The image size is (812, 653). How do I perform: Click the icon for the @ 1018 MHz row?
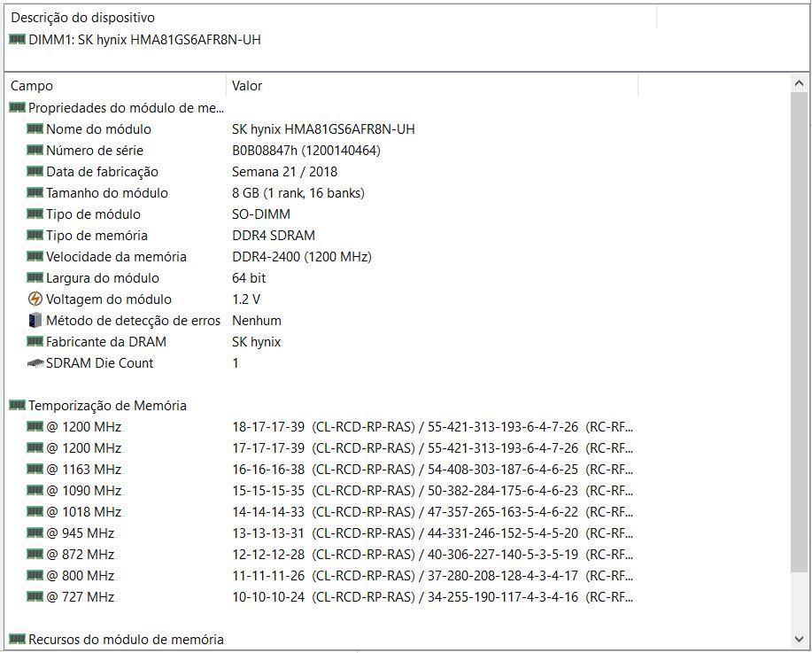pyautogui.click(x=35, y=511)
